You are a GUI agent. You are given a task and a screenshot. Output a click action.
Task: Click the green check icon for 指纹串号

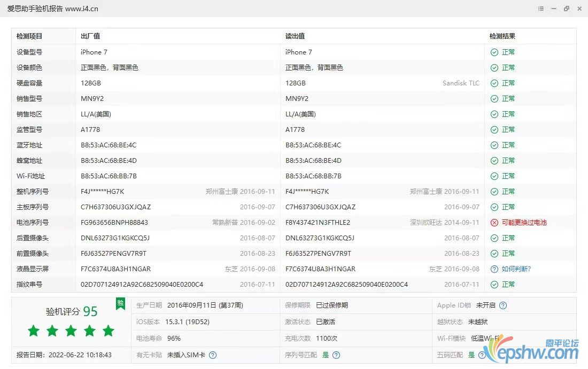pyautogui.click(x=494, y=285)
